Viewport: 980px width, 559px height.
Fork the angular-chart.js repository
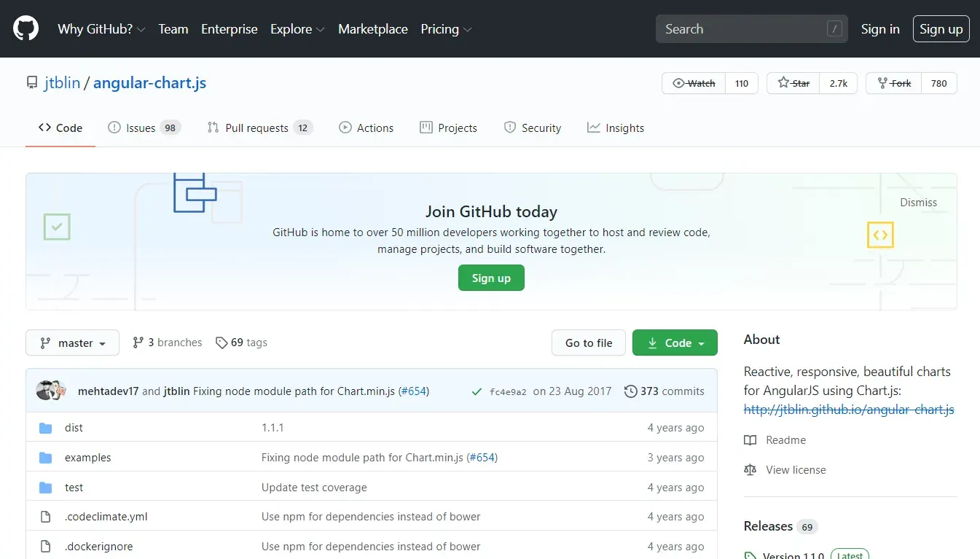[894, 83]
